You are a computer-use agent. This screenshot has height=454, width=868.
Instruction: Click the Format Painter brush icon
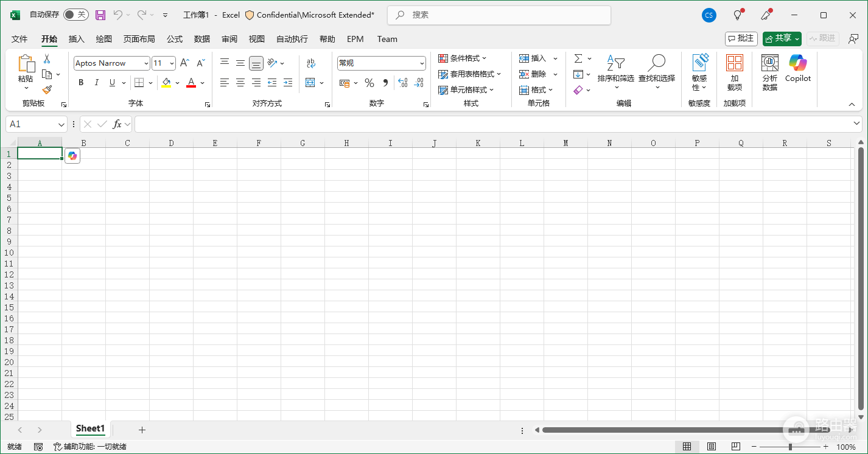pos(47,89)
